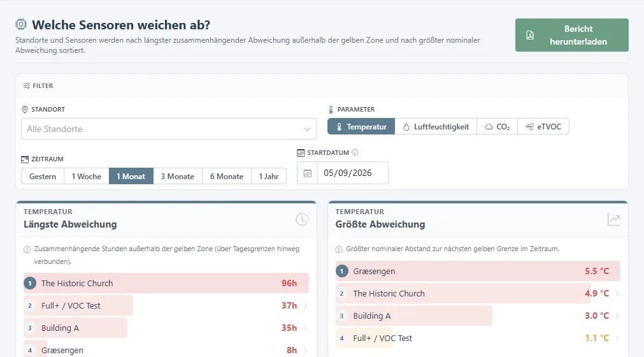Screen dimensions: 644x357
Task: Select the CO₂ parameter
Action: coord(497,126)
